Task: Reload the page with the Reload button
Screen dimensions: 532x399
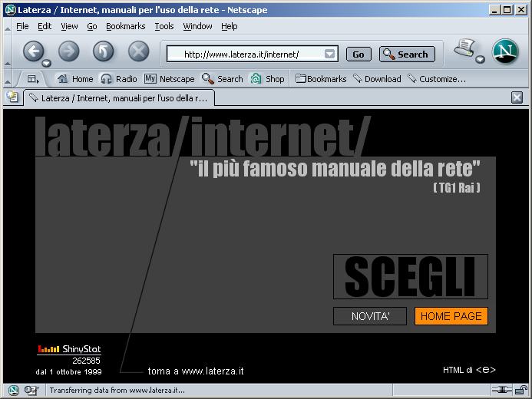Action: coord(104,51)
